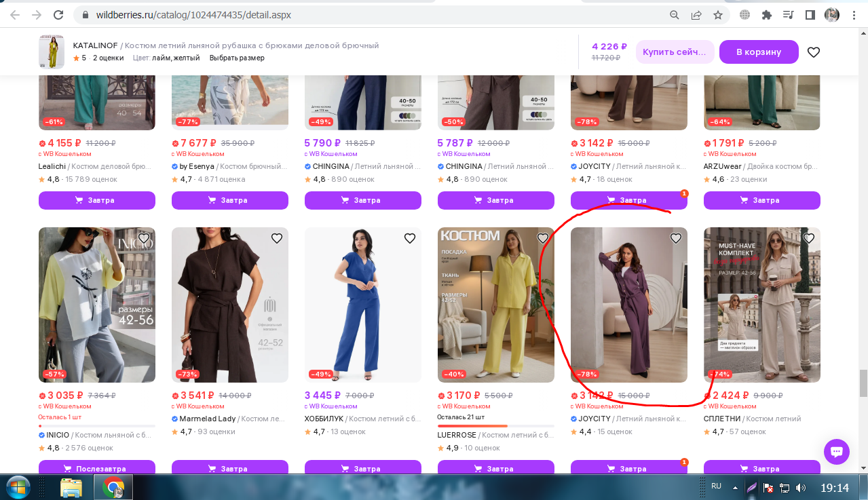Viewport: 868px width, 500px height.
Task: Click the 4 226 ₽ header price
Action: pos(609,46)
